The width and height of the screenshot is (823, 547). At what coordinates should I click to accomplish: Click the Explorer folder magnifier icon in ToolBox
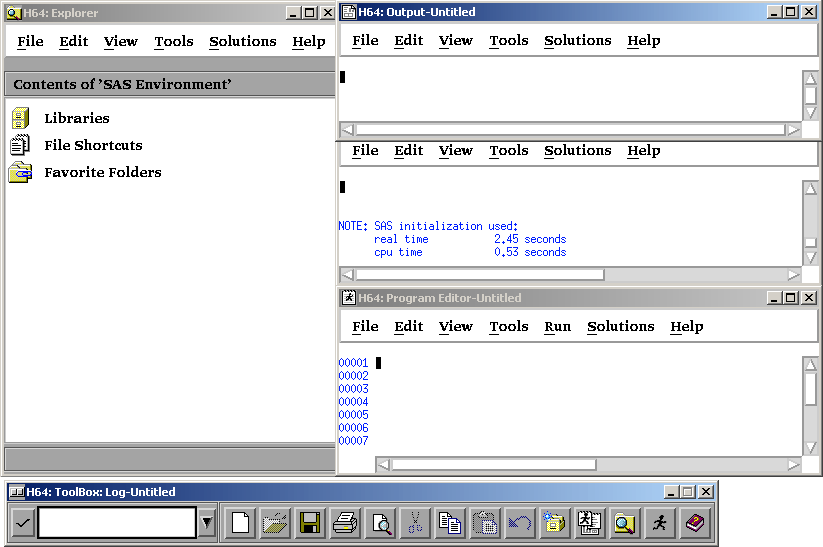(624, 523)
